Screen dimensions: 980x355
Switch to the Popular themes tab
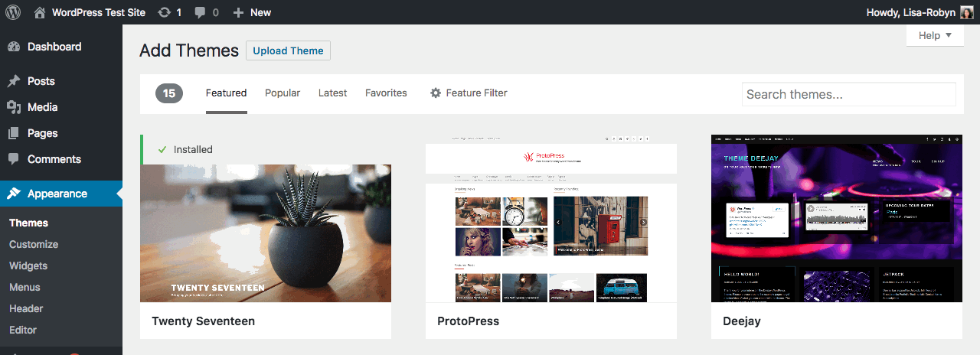coord(283,93)
